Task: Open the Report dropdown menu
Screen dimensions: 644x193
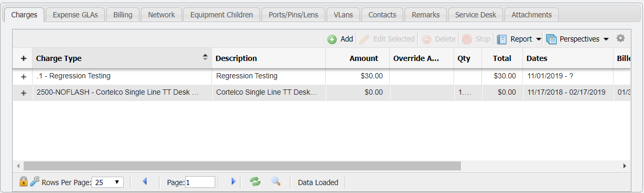Action: pyautogui.click(x=519, y=39)
